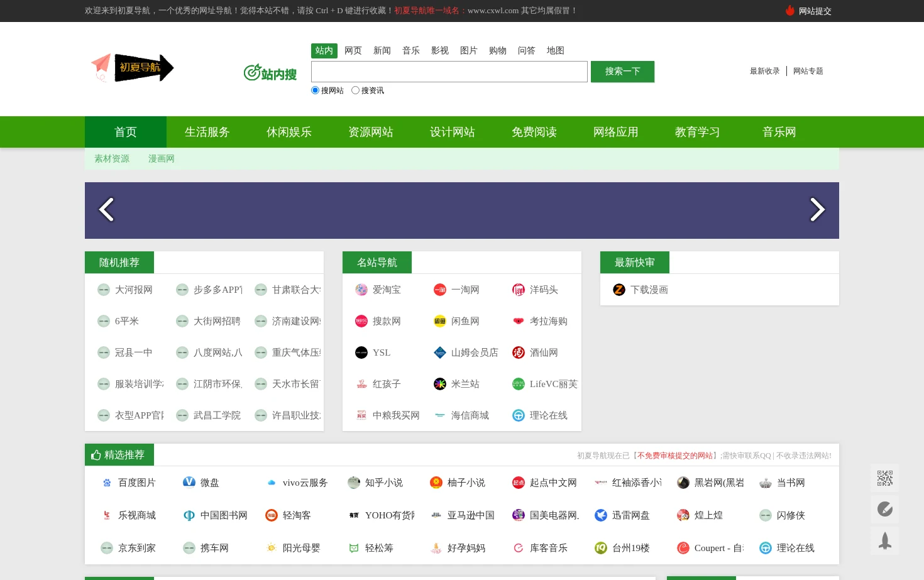Switch to the 新闻 search tab

pyautogui.click(x=382, y=51)
